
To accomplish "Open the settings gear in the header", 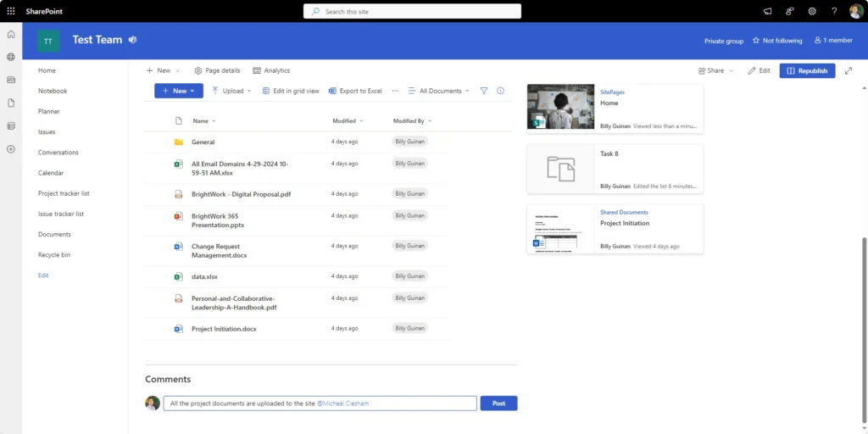I will point(811,11).
